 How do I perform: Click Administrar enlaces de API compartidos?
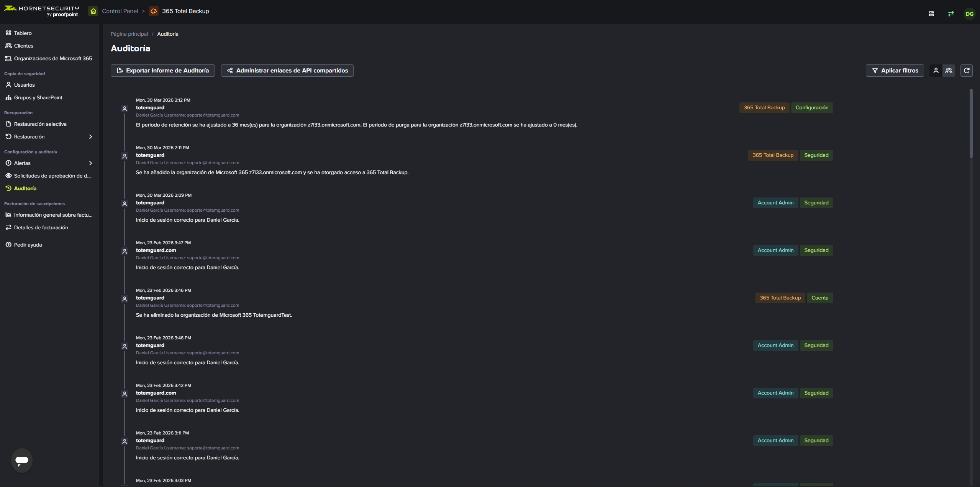(287, 71)
